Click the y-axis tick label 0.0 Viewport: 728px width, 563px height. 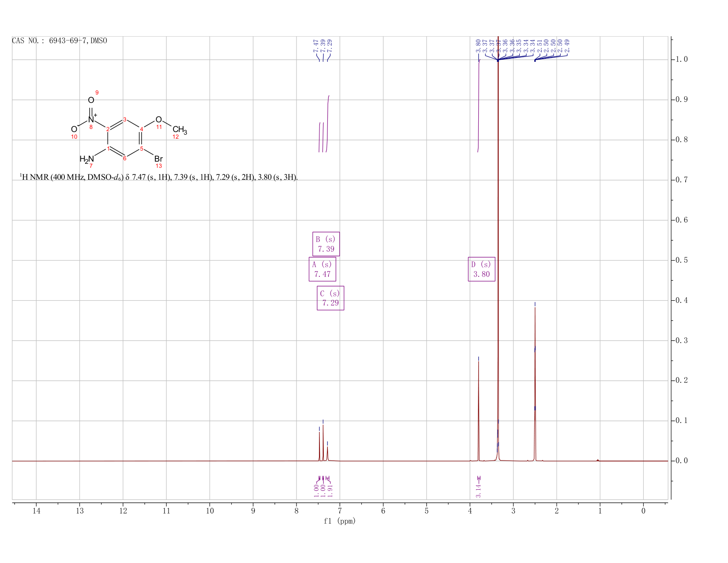tap(682, 461)
